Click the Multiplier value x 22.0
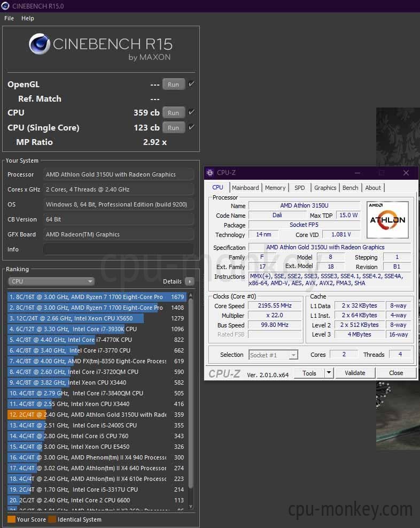 tap(275, 315)
